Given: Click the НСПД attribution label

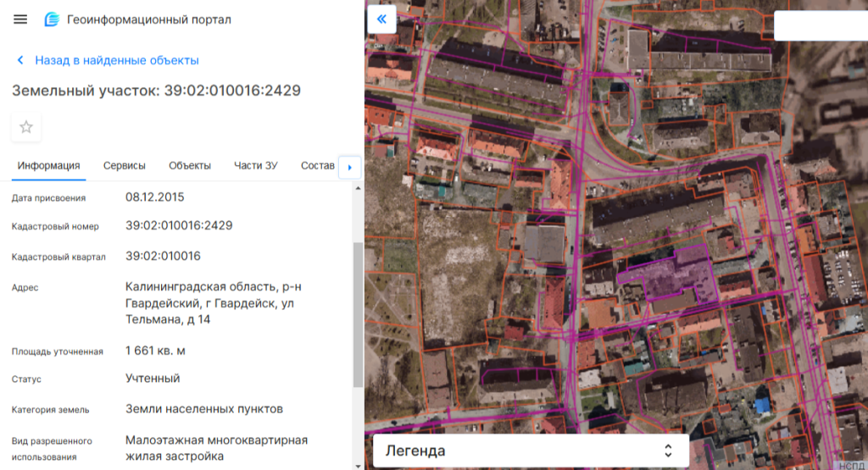Looking at the screenshot, I should [852, 465].
